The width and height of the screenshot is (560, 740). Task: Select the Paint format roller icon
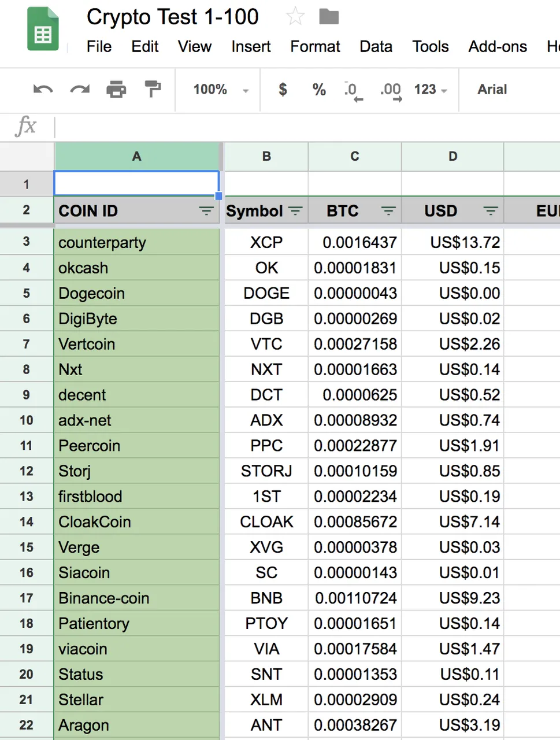coord(153,89)
